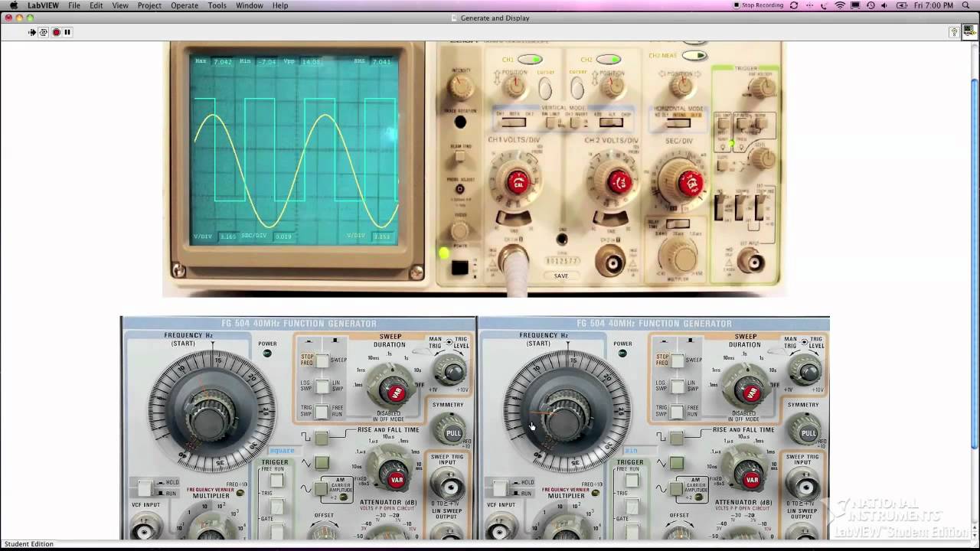Click the oscilloscope black power button
Viewport: 980px width, 551px height.
(459, 268)
